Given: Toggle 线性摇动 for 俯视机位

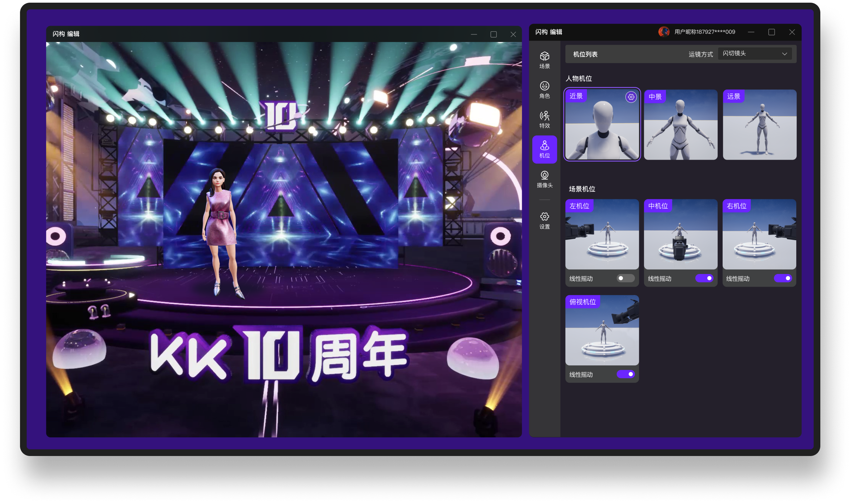Looking at the screenshot, I should pyautogui.click(x=626, y=374).
